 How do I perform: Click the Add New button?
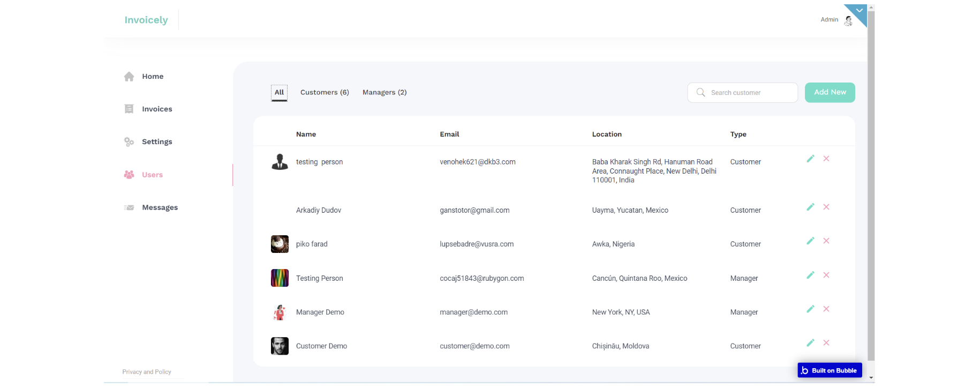tap(830, 92)
